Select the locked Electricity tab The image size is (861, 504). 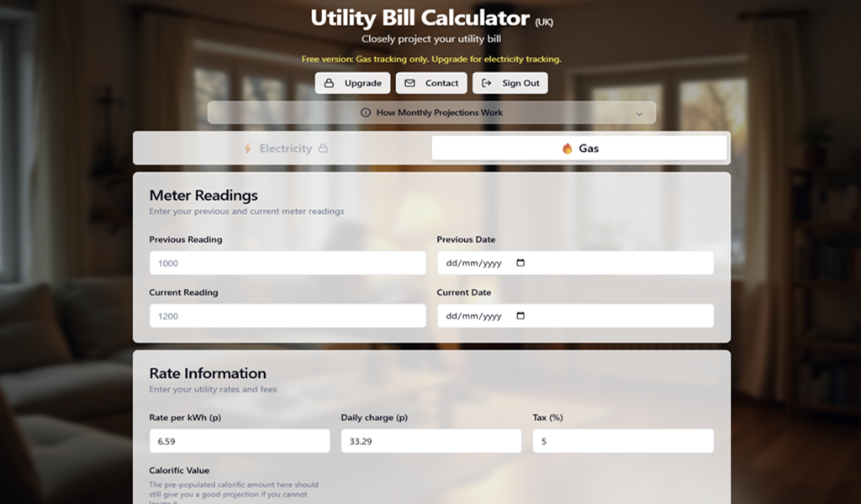click(286, 147)
